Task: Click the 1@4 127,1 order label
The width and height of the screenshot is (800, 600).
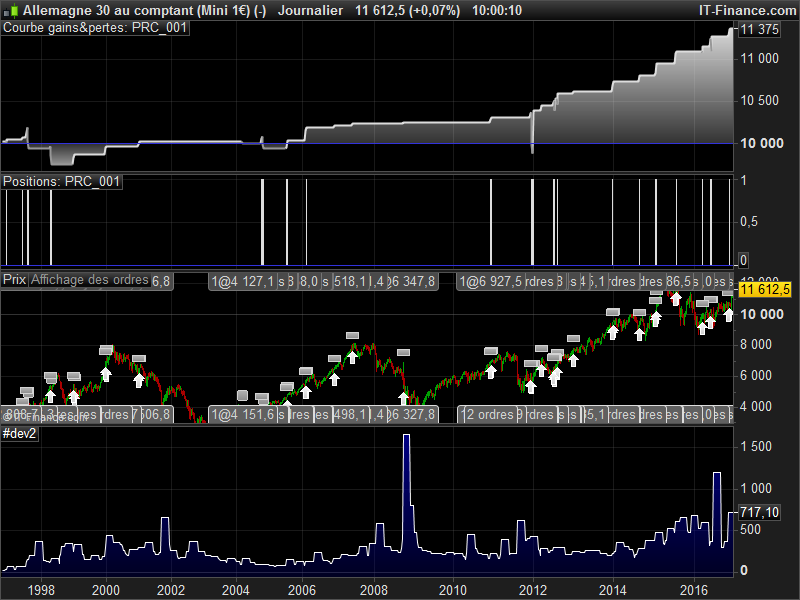Action: coord(242,282)
